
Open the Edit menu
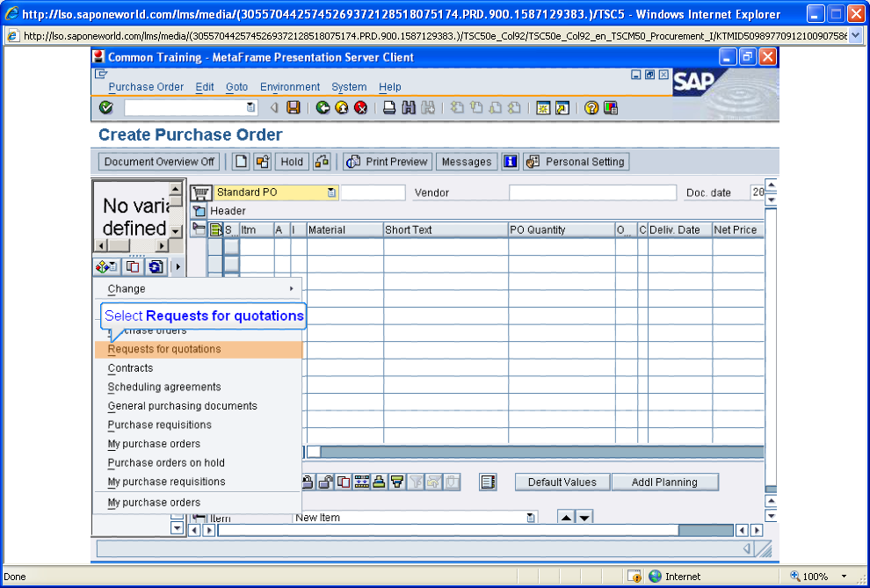tap(205, 87)
